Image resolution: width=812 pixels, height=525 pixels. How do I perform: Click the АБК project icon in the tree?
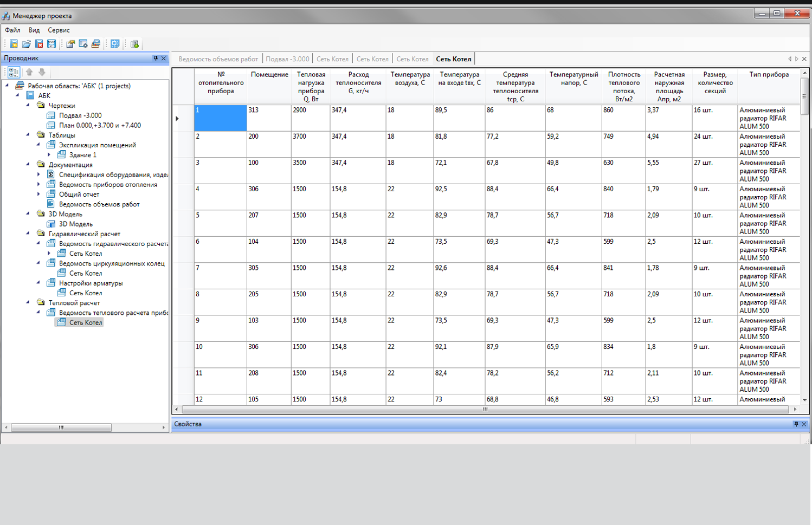(30, 95)
